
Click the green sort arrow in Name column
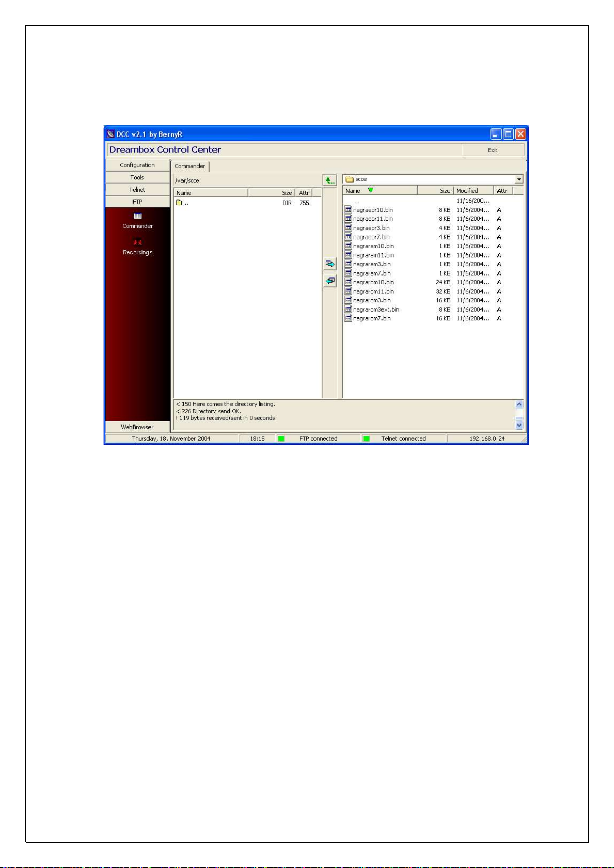370,190
